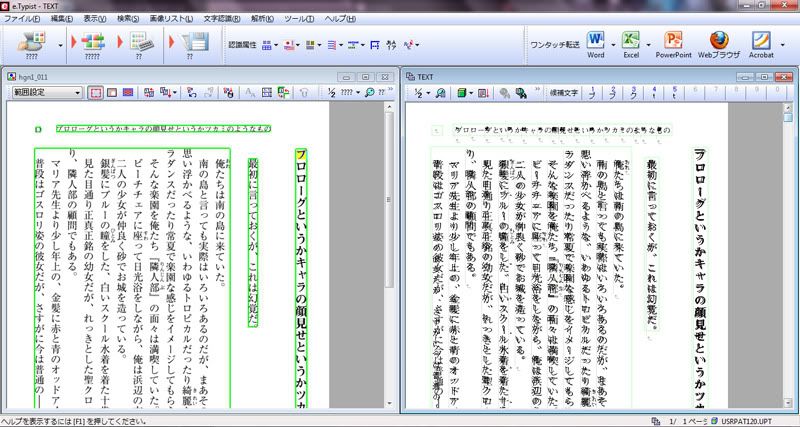Select candidate character 4
The image size is (800, 427).
coord(654,93)
